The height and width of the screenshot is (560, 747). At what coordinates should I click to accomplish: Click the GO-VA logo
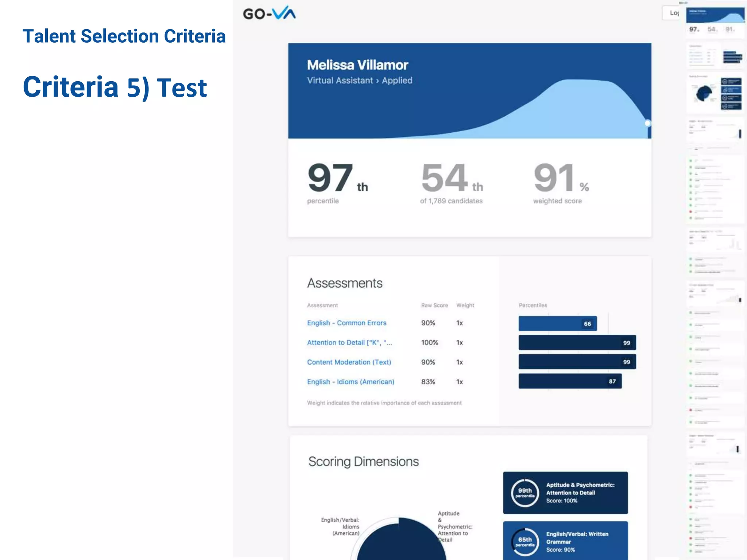coord(269,13)
